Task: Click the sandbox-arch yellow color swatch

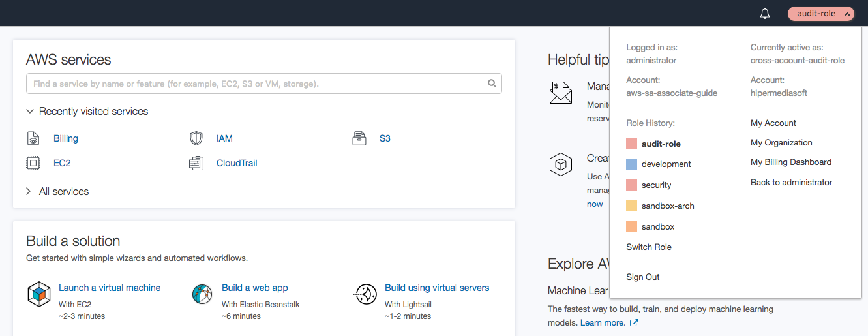Action: (631, 206)
